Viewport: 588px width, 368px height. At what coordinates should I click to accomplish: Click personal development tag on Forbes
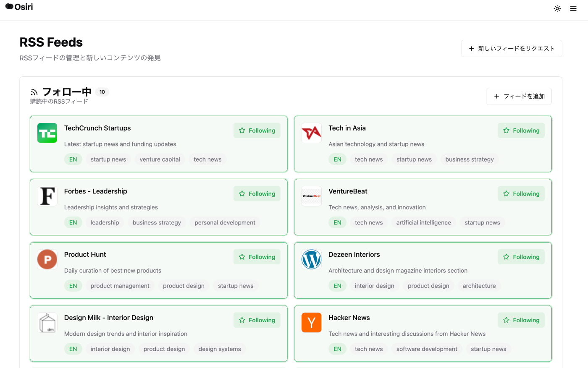tap(225, 223)
